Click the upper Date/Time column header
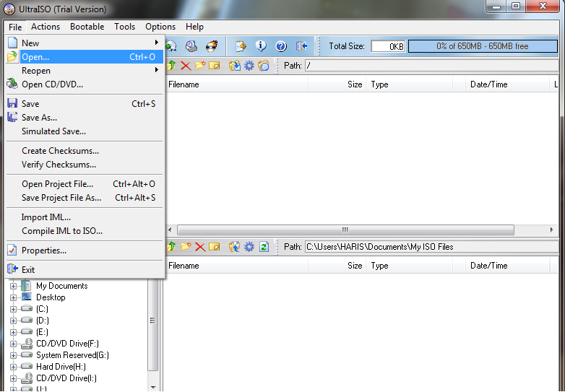The height and width of the screenshot is (392, 565). [x=507, y=84]
